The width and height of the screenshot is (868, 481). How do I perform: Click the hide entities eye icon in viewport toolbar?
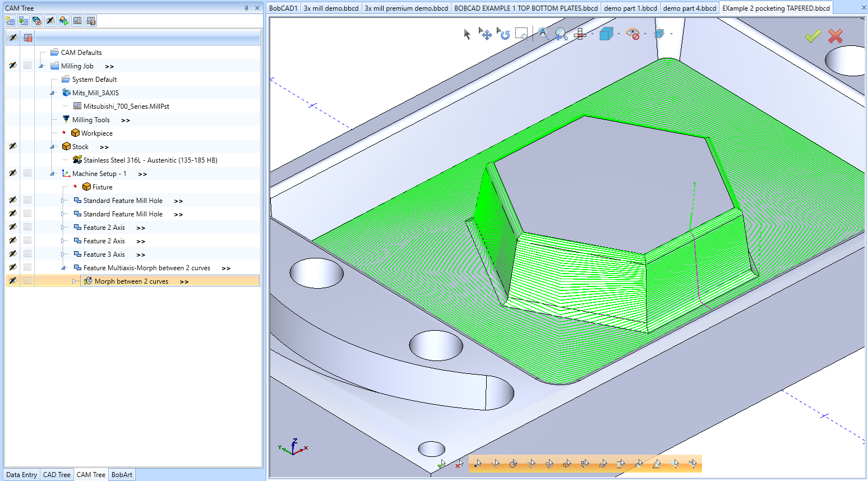[x=633, y=35]
